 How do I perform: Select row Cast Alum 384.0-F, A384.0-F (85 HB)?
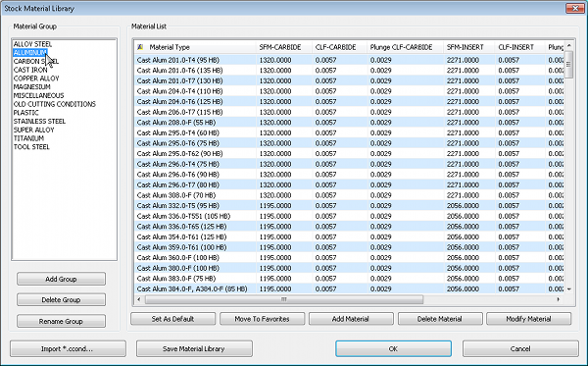349,288
